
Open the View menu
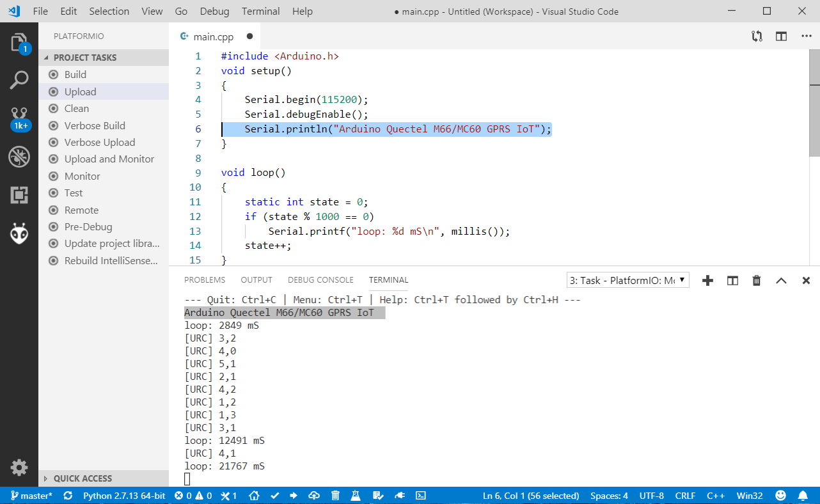click(152, 11)
